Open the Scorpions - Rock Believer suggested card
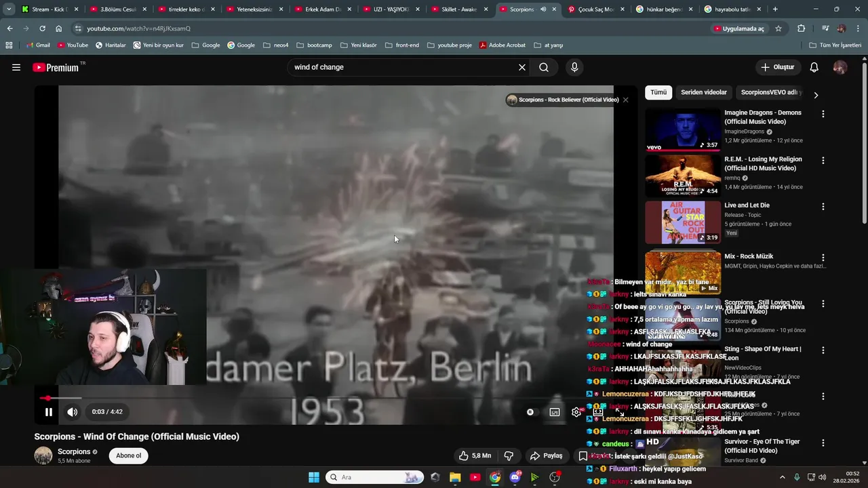 tap(562, 100)
